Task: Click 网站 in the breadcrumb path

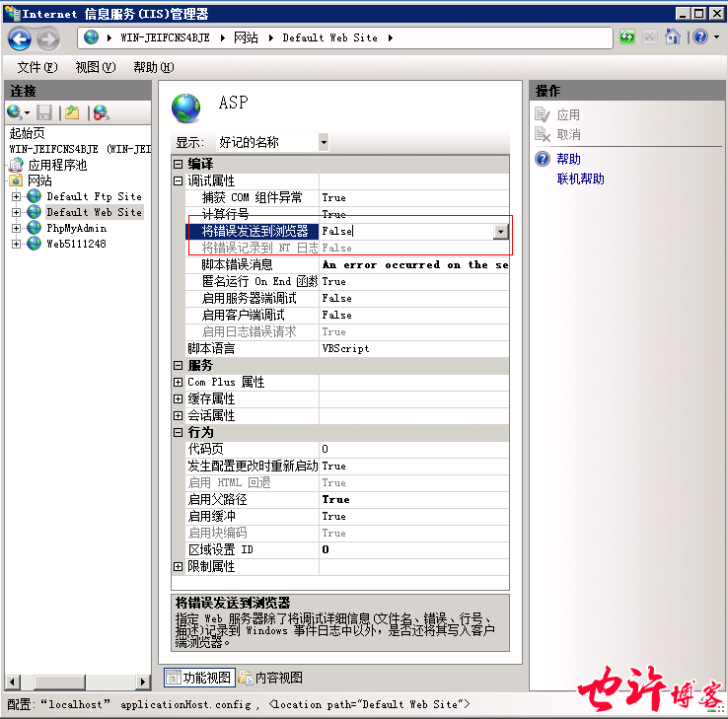Action: pos(246,37)
